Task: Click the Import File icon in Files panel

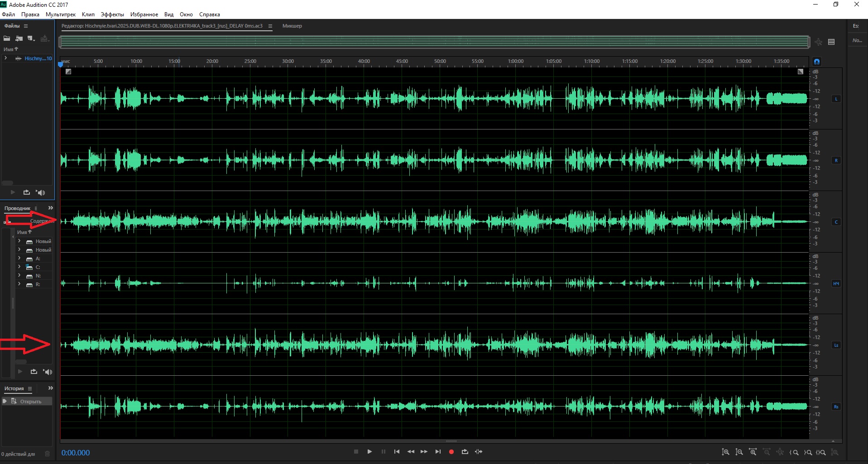Action: click(x=19, y=38)
